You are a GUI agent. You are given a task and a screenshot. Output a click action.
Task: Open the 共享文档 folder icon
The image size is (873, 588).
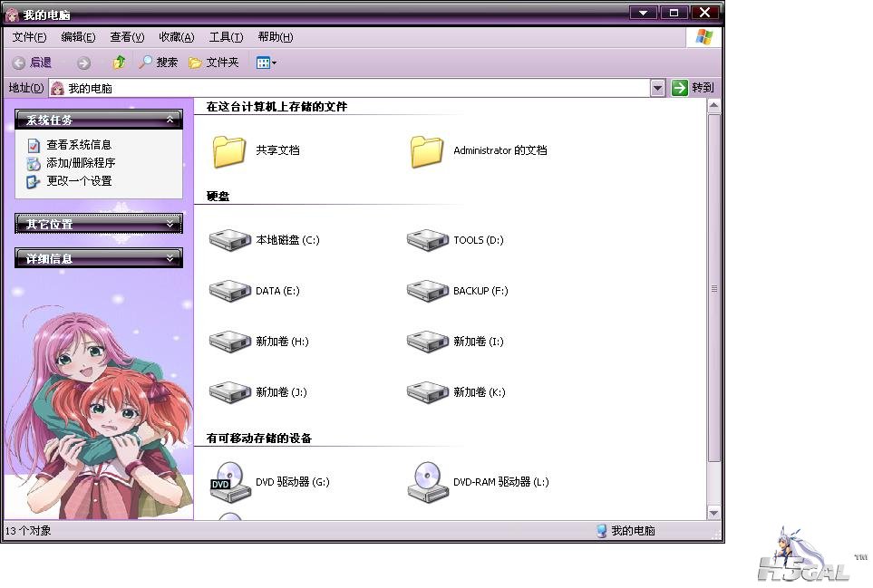[x=228, y=151]
